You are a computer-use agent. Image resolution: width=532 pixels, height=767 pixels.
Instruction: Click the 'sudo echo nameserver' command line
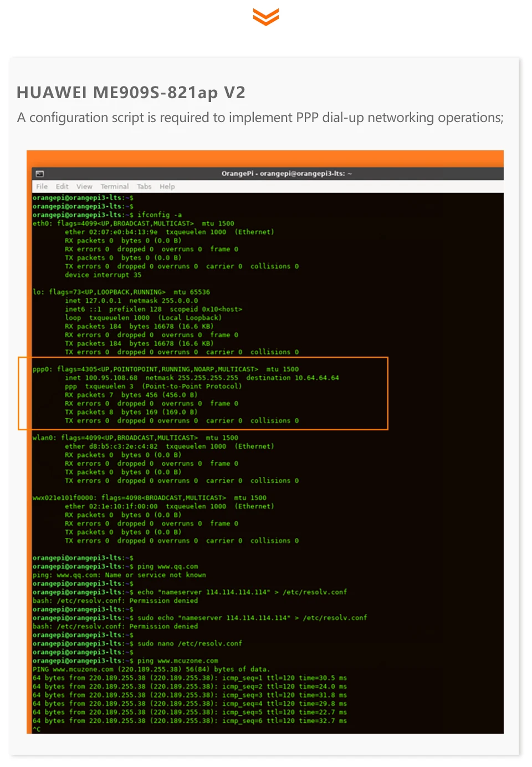[x=199, y=618]
